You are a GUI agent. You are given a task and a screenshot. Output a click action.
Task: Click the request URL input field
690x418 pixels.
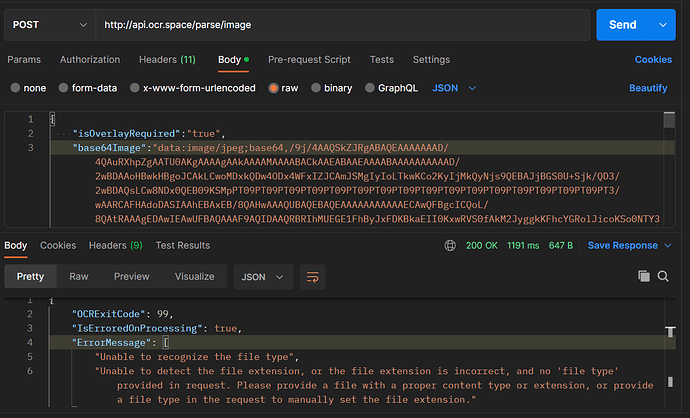pos(343,25)
